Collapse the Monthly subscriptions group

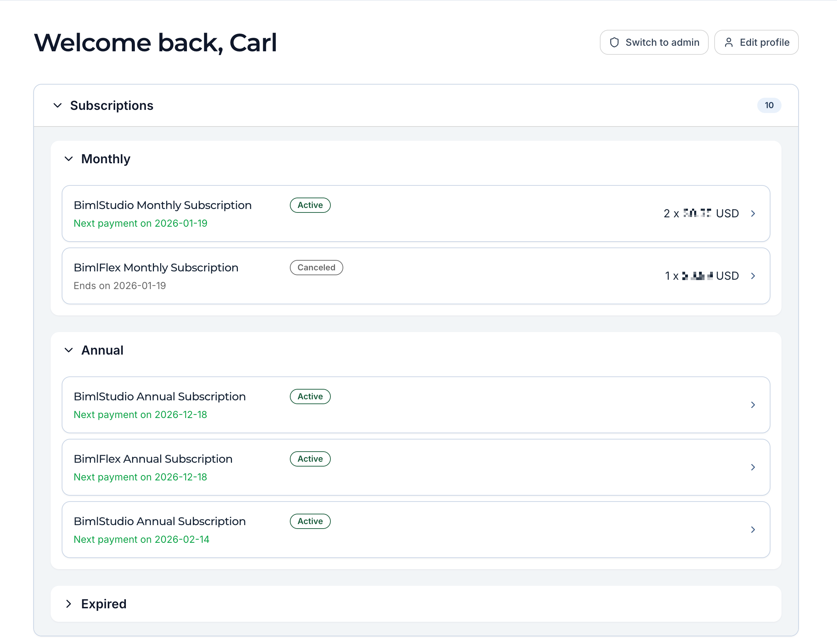pyautogui.click(x=69, y=159)
